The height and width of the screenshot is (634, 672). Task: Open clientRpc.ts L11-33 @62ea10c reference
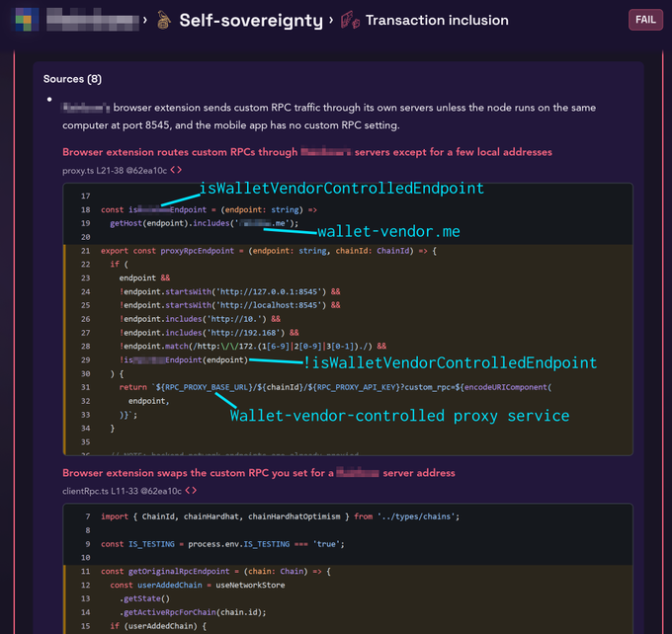[123, 491]
